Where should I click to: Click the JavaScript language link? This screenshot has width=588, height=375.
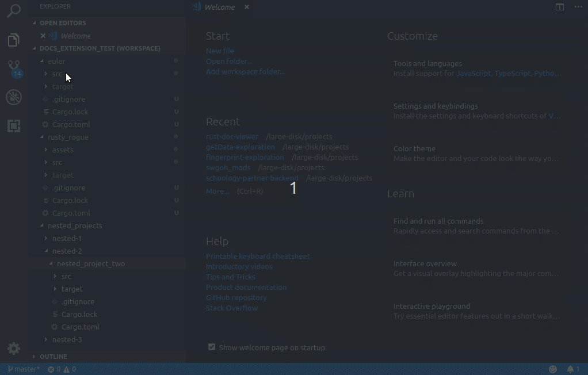[474, 74]
